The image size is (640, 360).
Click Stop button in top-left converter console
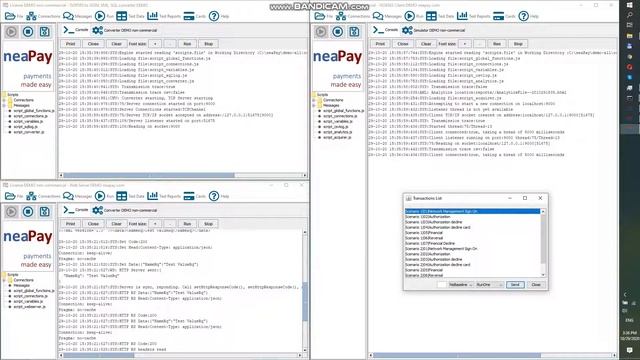tap(209, 44)
